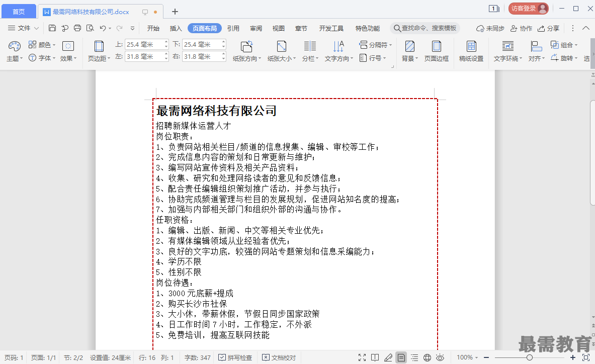Click the guest login (访客登录) button

[528, 9]
